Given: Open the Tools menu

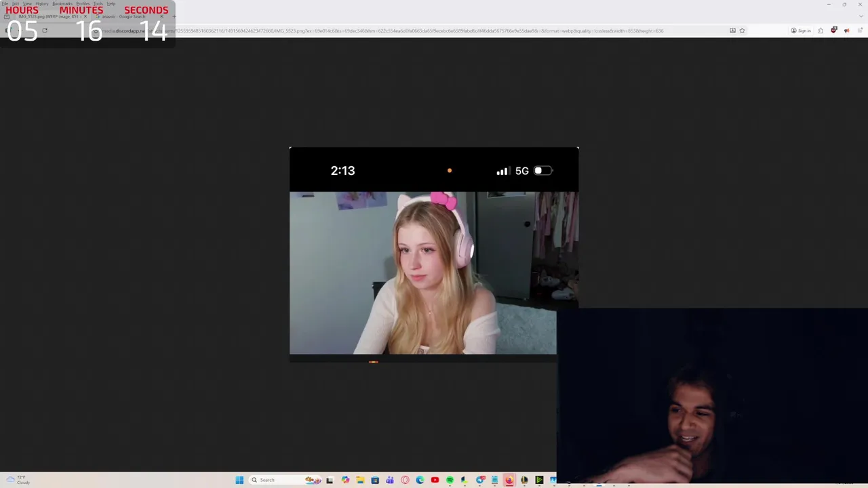Looking at the screenshot, I should click(x=98, y=3).
